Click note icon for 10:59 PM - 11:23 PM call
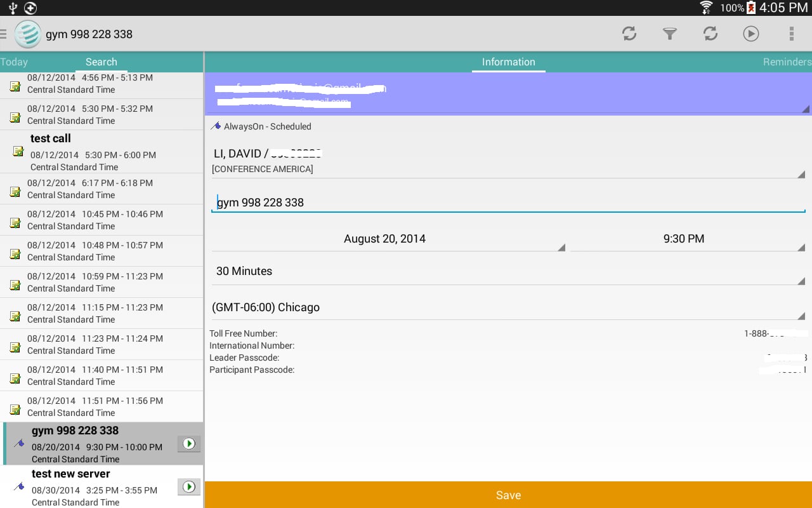Image resolution: width=812 pixels, height=508 pixels. pos(15,285)
